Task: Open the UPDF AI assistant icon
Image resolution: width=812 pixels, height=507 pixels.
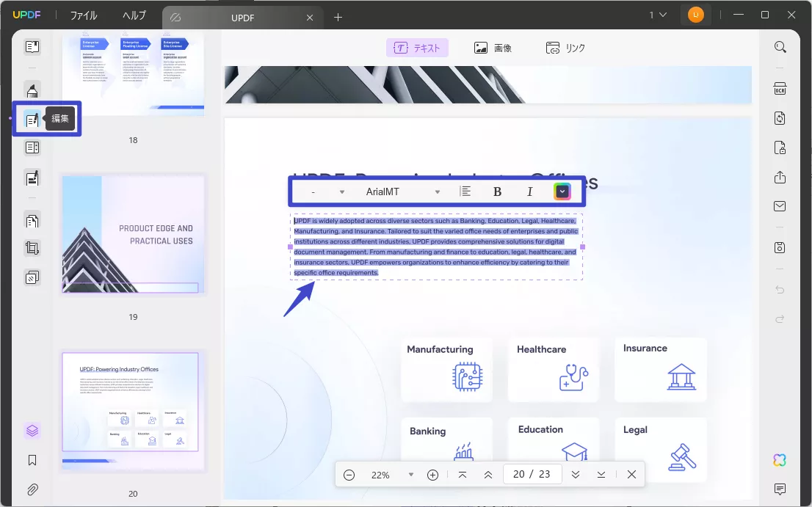Action: pyautogui.click(x=780, y=460)
